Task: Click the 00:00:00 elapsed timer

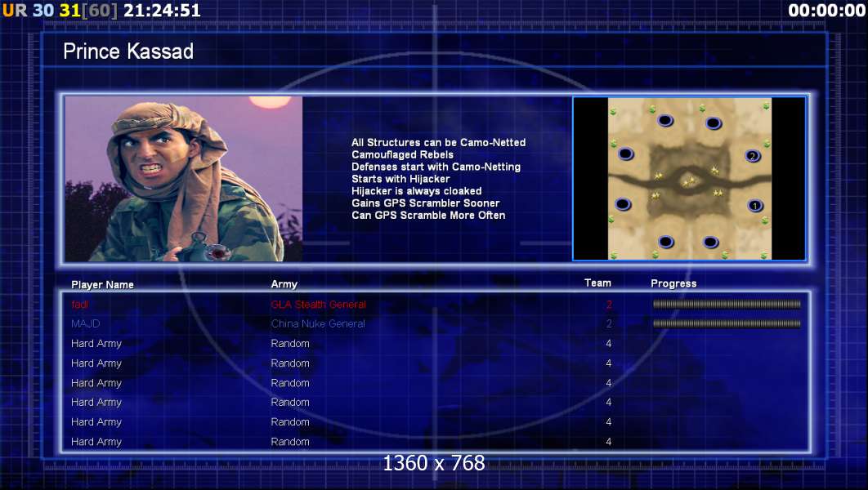Action: pos(826,10)
